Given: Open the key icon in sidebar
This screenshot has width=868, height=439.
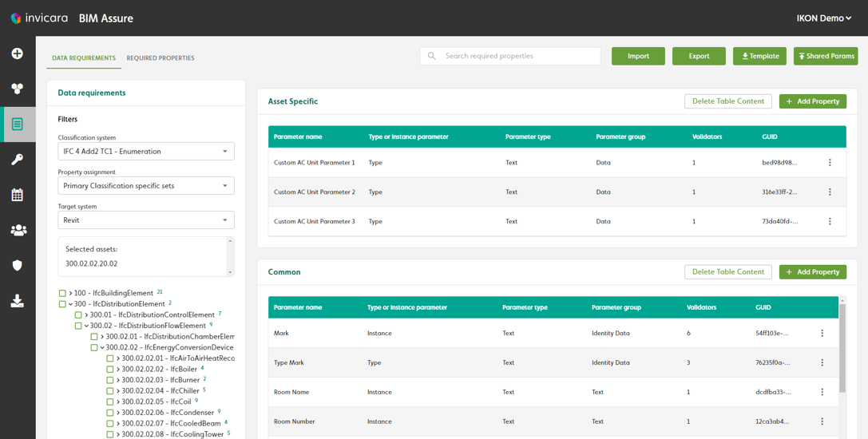Looking at the screenshot, I should (17, 160).
